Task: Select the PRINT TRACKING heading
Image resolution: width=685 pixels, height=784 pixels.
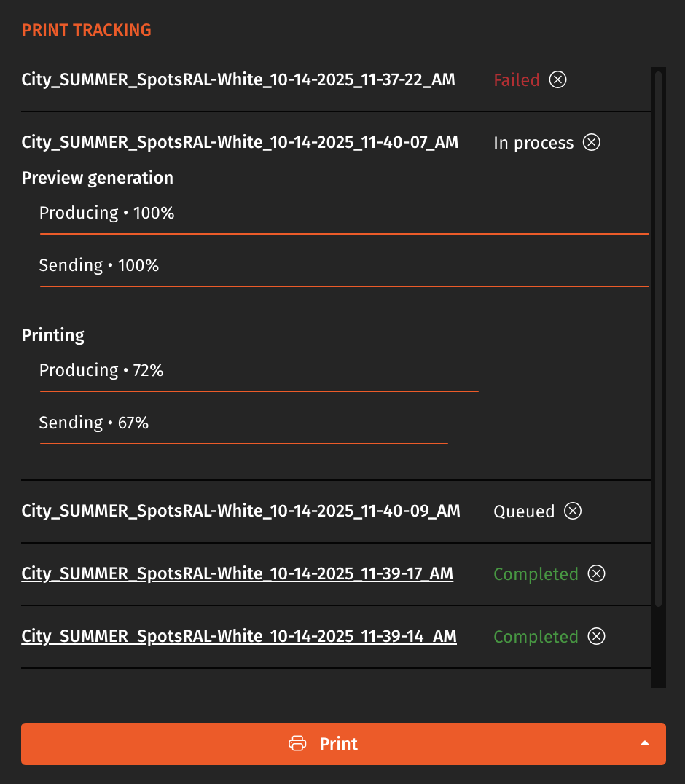Action: point(86,29)
